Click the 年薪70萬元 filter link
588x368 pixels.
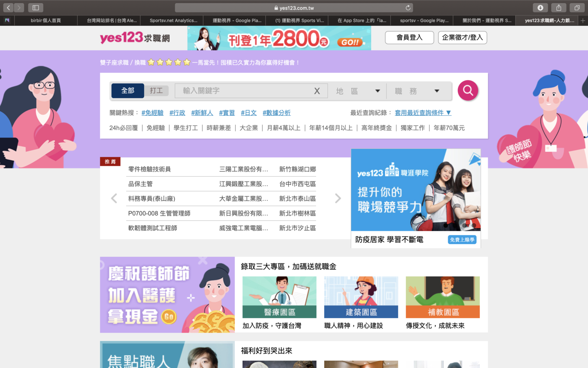pos(449,128)
